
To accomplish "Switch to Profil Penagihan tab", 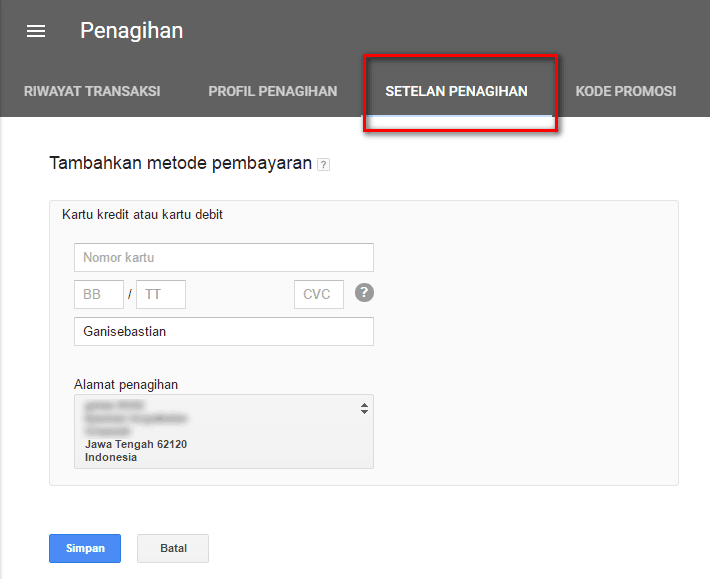I will tap(273, 91).
